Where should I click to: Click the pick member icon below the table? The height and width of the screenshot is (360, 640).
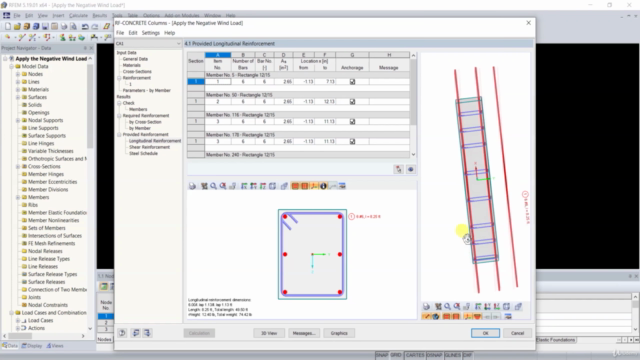click(x=399, y=169)
